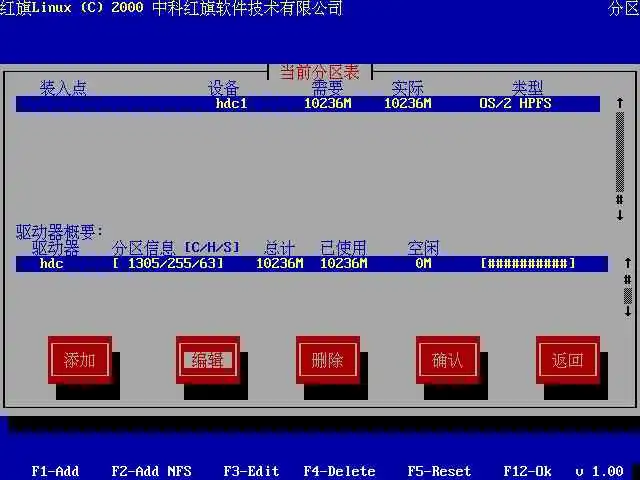Image resolution: width=640 pixels, height=480 pixels.
Task: Click the [##########] usage bar
Action: (528, 263)
